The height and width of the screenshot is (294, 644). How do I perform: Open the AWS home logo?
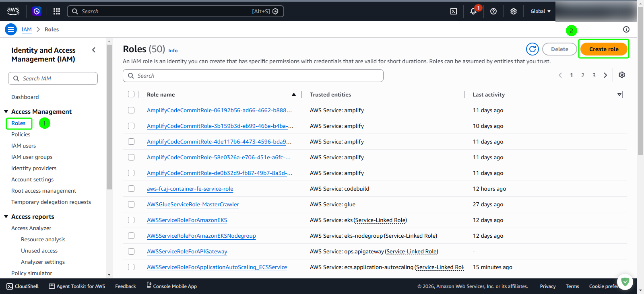click(x=13, y=11)
